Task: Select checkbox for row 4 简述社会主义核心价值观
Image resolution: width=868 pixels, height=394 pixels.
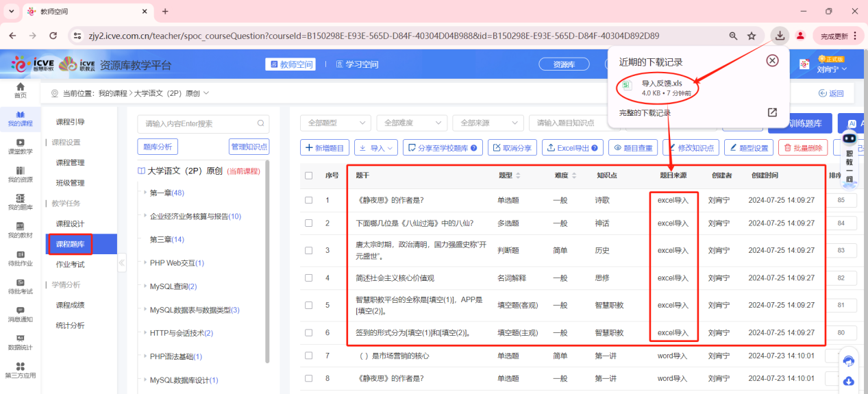Action: pos(309,278)
